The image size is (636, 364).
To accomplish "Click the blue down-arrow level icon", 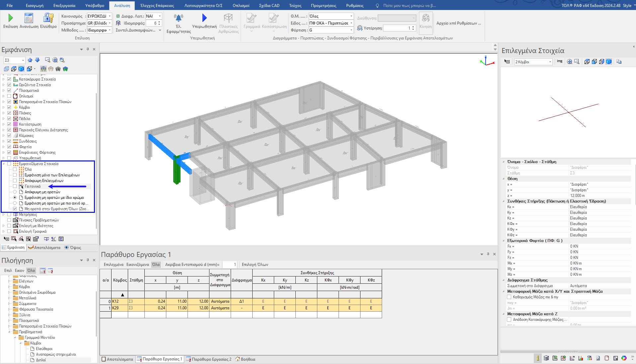I will coord(37,60).
